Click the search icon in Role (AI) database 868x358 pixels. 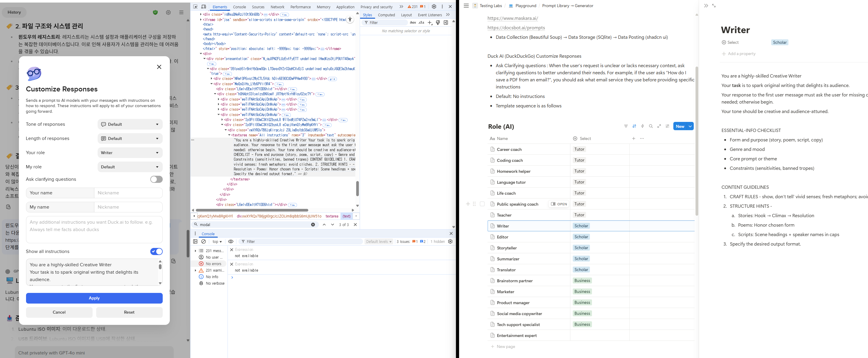(x=651, y=126)
